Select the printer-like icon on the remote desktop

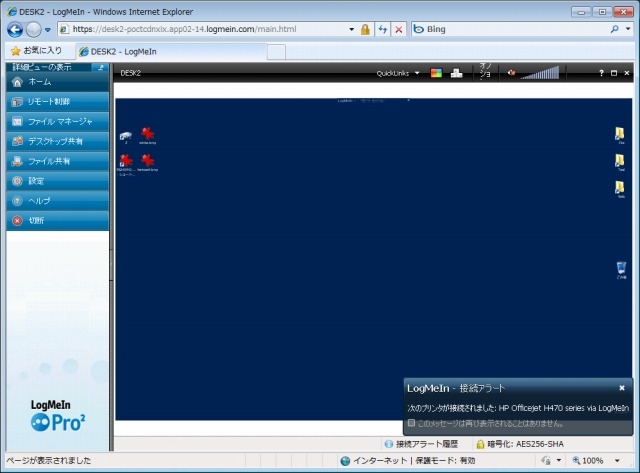(126, 137)
